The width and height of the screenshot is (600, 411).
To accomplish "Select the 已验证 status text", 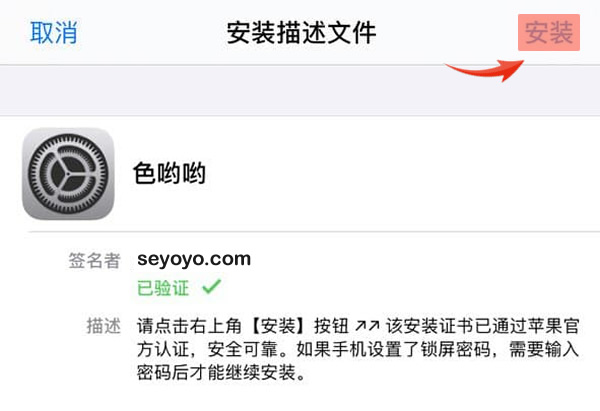I will tap(164, 288).
